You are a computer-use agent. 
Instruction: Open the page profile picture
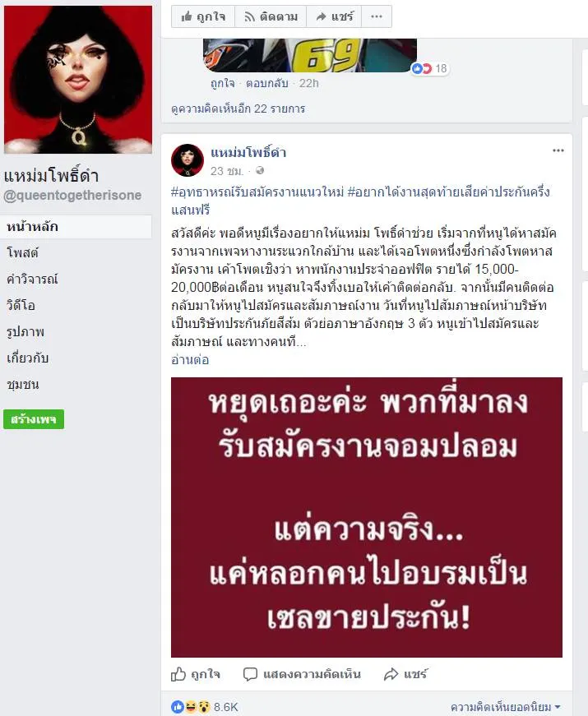78,80
